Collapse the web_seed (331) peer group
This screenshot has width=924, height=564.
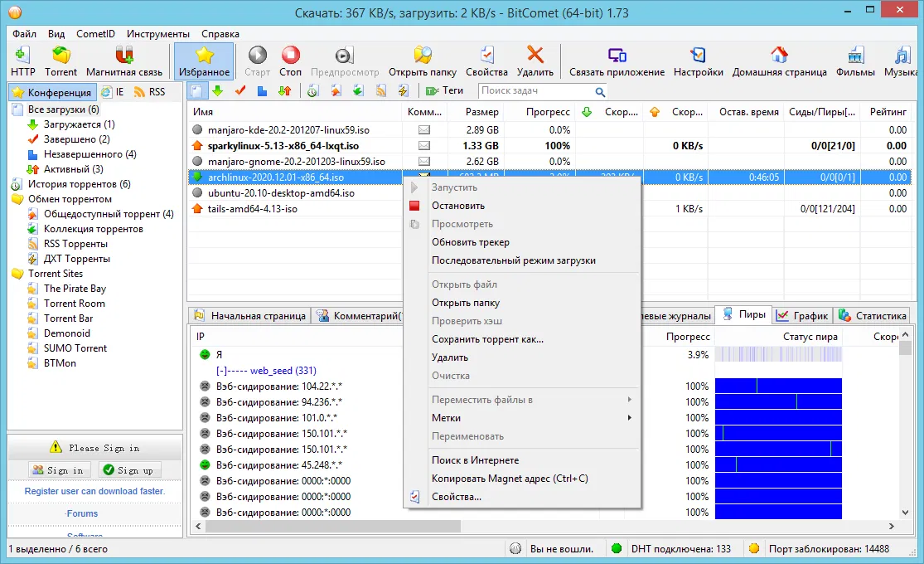(x=221, y=371)
